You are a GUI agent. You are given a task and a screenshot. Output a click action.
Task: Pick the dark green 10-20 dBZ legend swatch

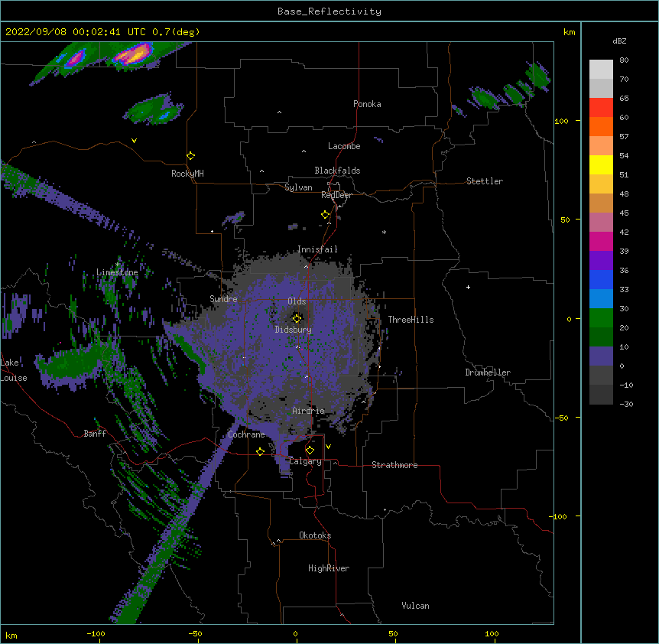pos(601,337)
